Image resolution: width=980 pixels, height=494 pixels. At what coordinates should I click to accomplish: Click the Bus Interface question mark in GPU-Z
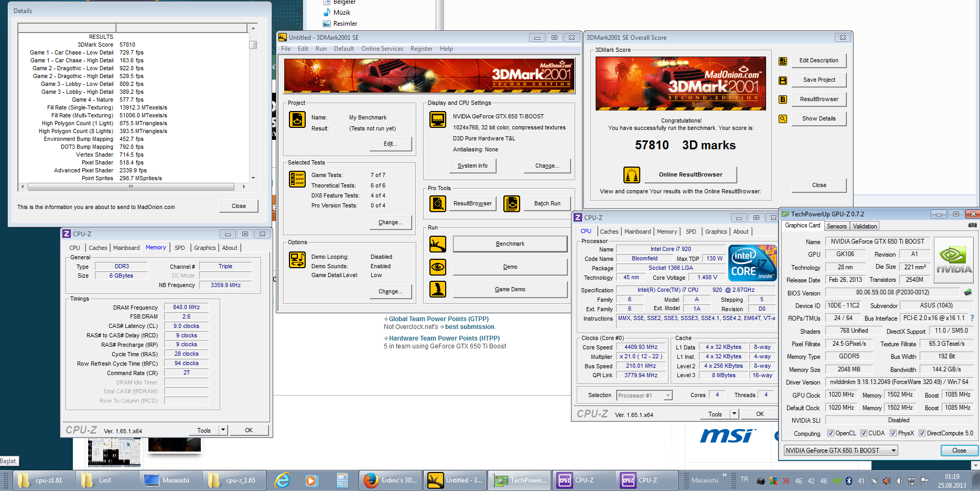(972, 318)
